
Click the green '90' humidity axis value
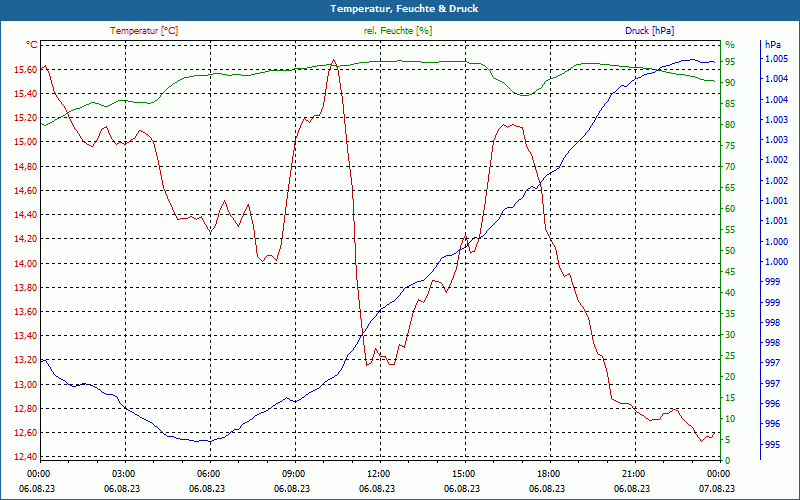pos(730,83)
